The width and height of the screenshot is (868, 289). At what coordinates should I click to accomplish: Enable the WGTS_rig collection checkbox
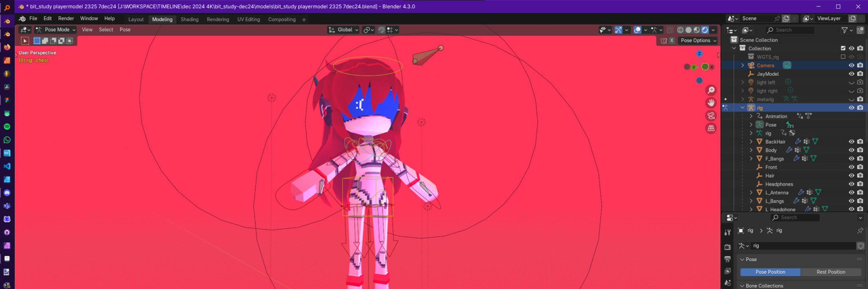coord(843,57)
